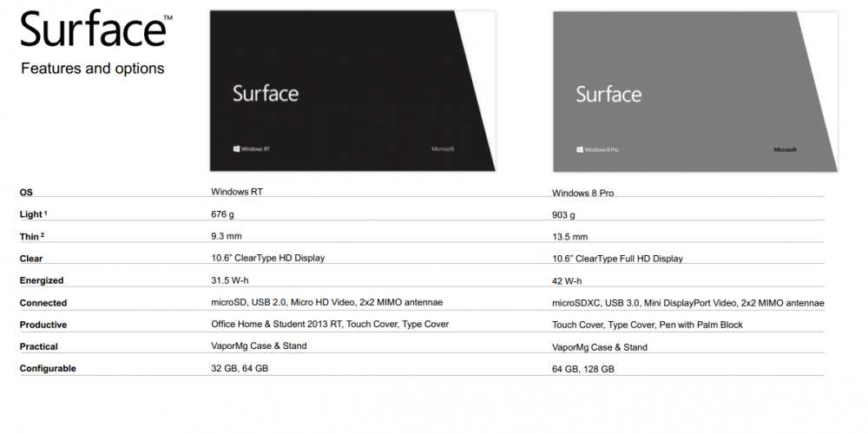Image resolution: width=868 pixels, height=434 pixels.
Task: Select the black Windows RT Surface thumbnail
Action: tap(352, 91)
